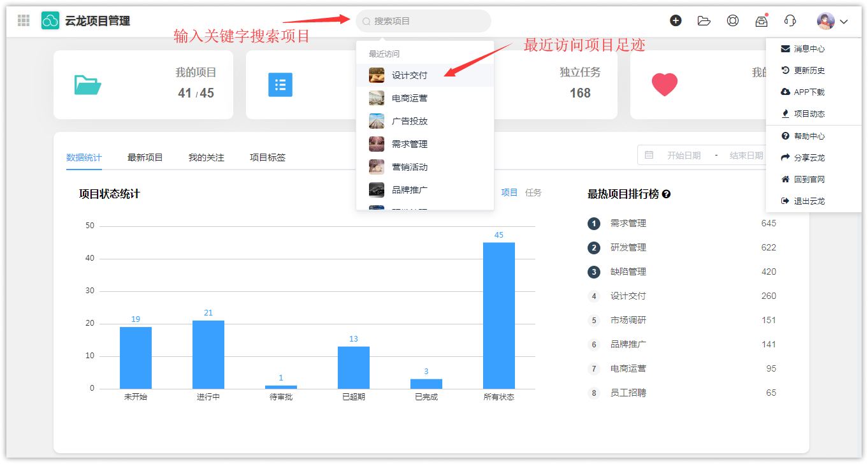This screenshot has height=464, width=868.
Task: Select 消息中心 in user menu
Action: pos(809,49)
